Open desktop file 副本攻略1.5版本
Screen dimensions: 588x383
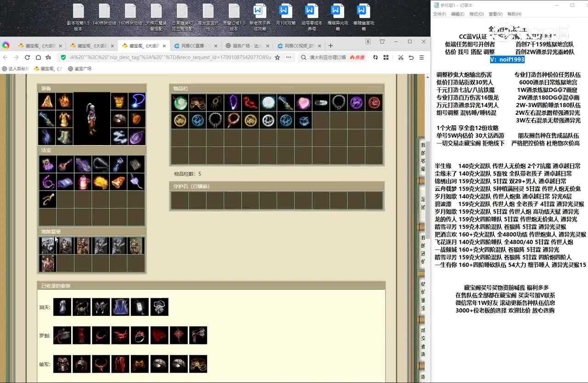pos(78,17)
